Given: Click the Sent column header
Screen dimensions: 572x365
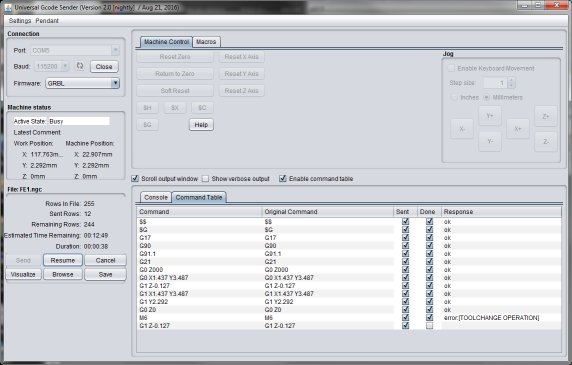Looking at the screenshot, I should click(405, 211).
